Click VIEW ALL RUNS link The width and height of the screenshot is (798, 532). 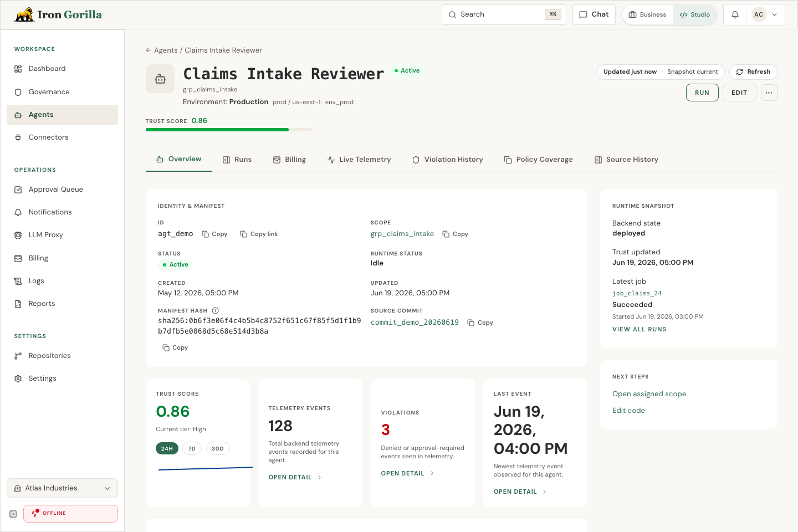(x=640, y=329)
